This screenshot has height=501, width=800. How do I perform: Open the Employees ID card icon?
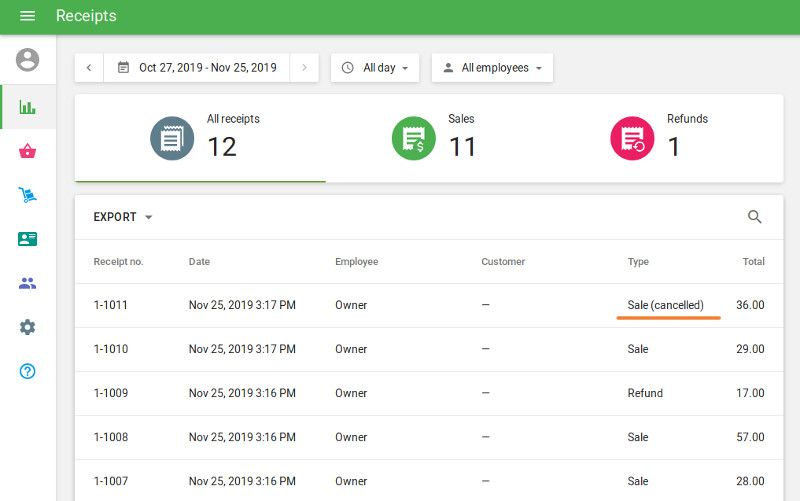(28, 239)
